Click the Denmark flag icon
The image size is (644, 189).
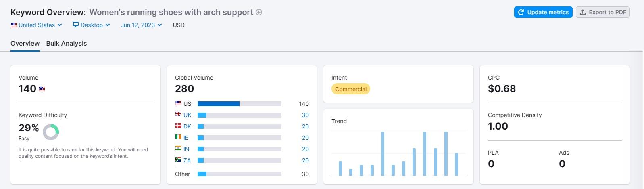(x=178, y=126)
